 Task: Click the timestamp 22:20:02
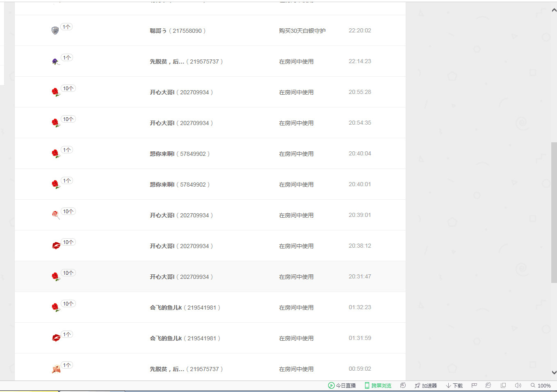(360, 30)
